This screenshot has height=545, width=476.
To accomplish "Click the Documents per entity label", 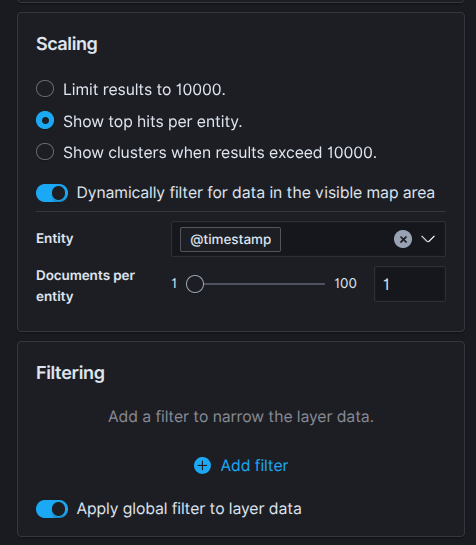I will [x=85, y=286].
